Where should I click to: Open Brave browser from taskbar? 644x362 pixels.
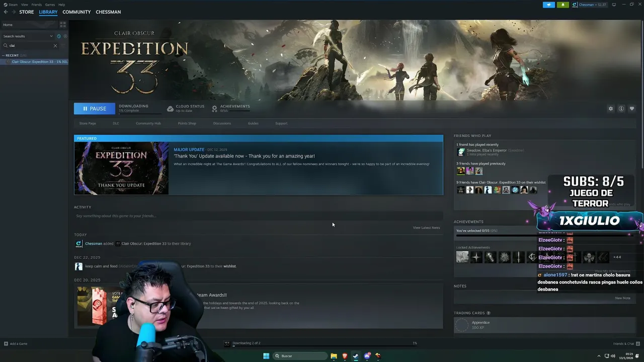(345, 356)
